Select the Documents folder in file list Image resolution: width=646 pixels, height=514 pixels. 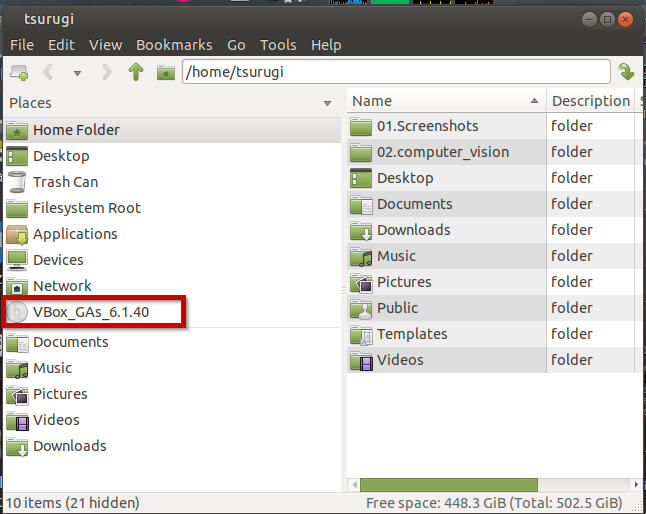(414, 204)
